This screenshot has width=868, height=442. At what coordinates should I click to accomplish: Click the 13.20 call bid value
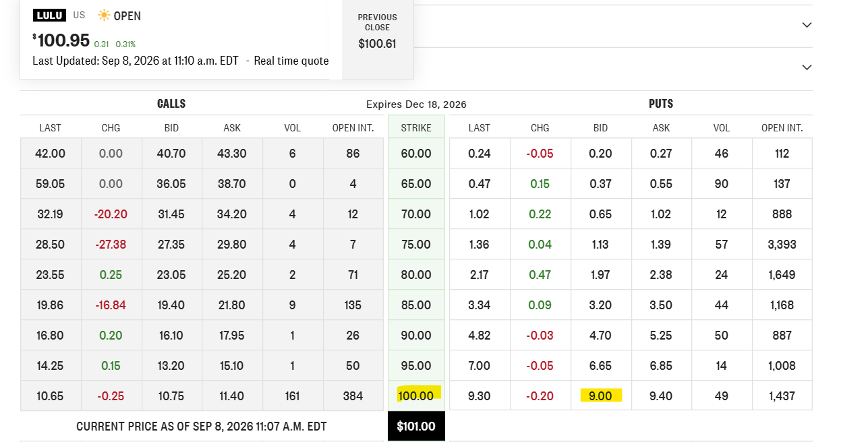click(x=171, y=366)
